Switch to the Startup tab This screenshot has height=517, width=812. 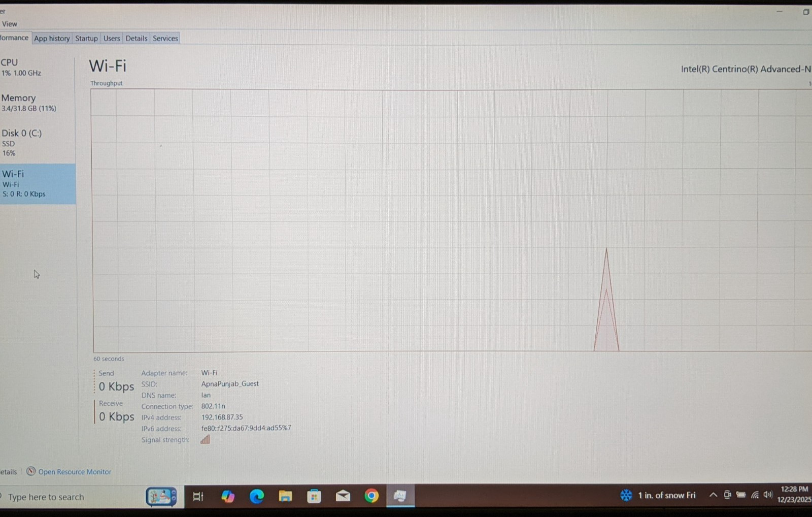click(86, 38)
